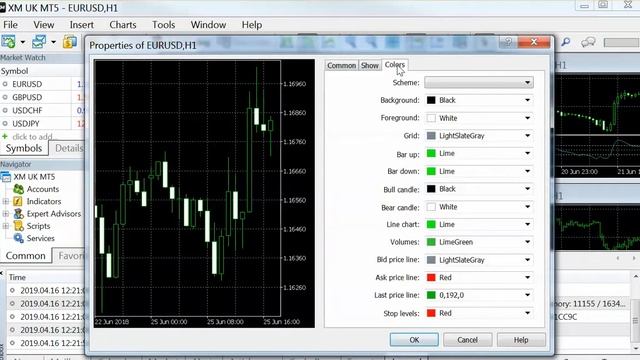Select Indicators in Navigator tree
Viewport: 640px width, 360px height.
[44, 201]
